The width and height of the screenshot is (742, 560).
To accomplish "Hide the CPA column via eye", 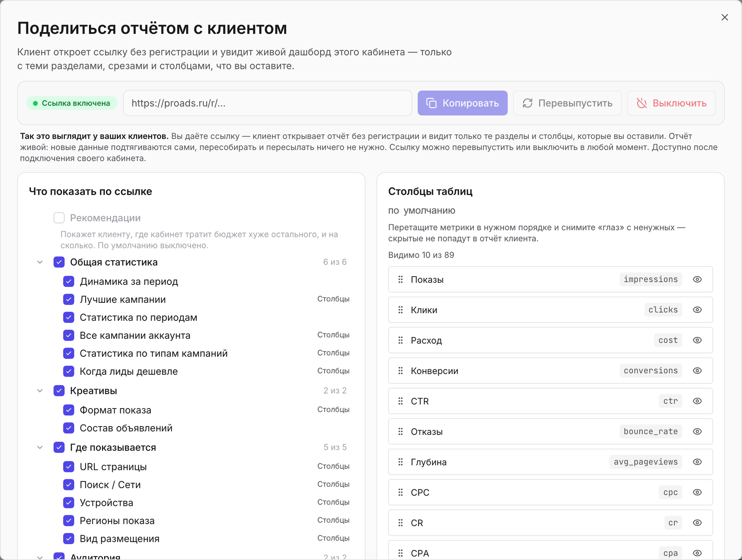I will pos(697,553).
